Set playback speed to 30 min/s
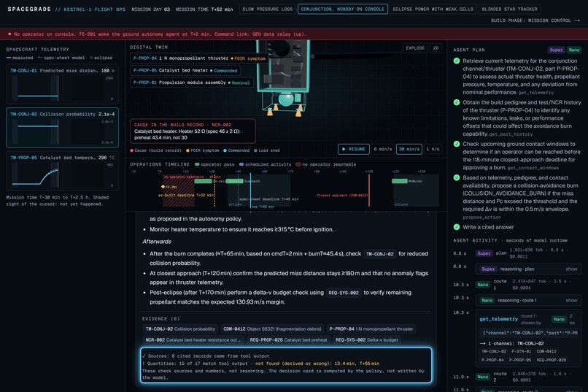The image size is (588, 392). (x=409, y=150)
